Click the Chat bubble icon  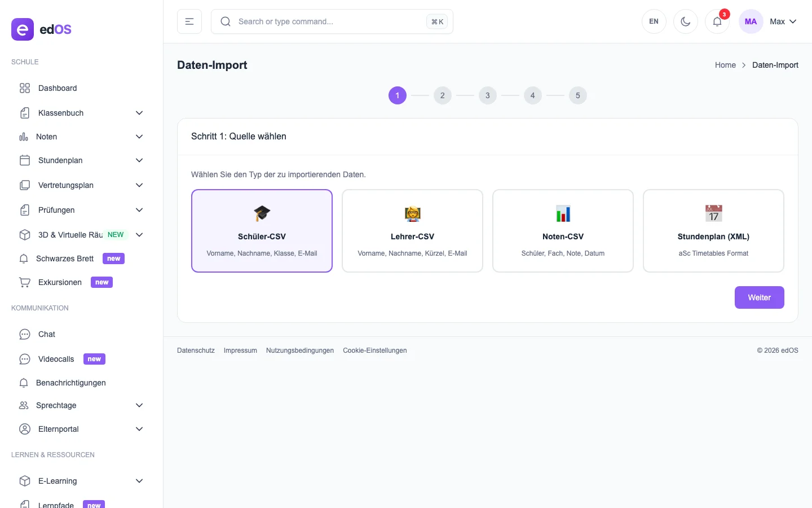25,334
